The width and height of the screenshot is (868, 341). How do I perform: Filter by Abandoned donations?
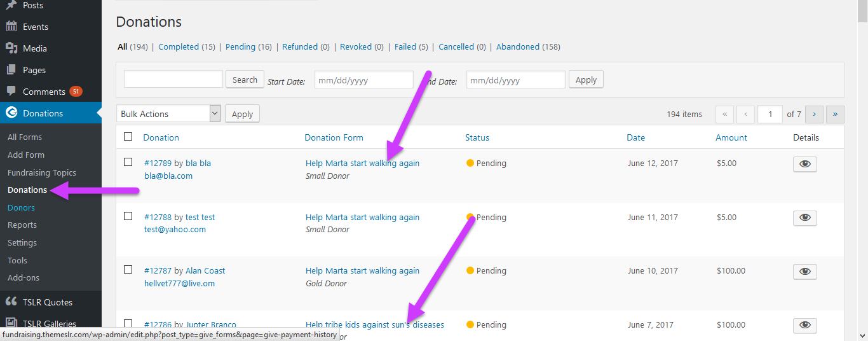click(519, 47)
